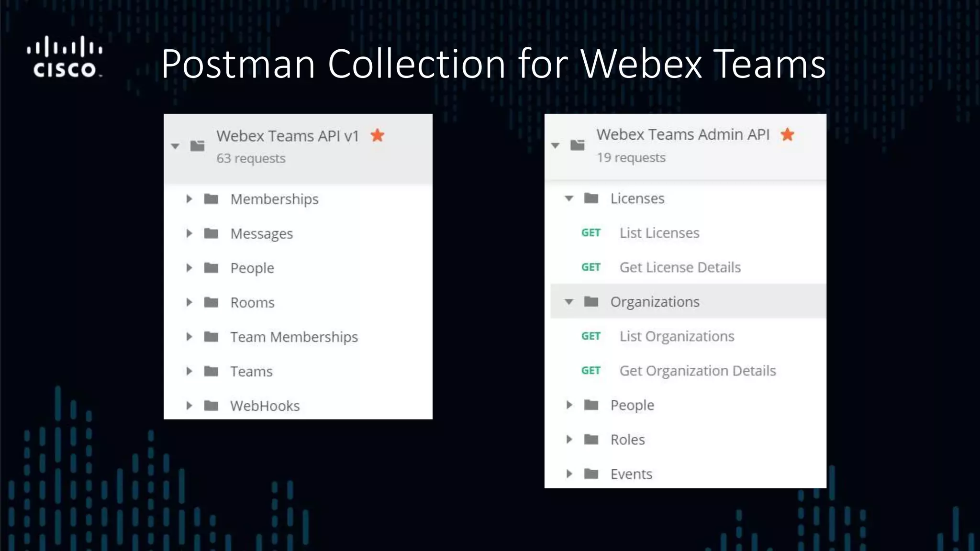Click the 'Postman Collection for Webex Teams' title
980x551 pixels.
tap(493, 63)
